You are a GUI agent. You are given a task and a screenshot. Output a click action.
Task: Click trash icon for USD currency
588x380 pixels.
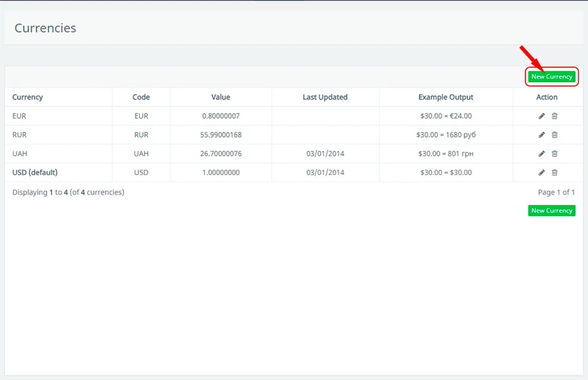(555, 173)
